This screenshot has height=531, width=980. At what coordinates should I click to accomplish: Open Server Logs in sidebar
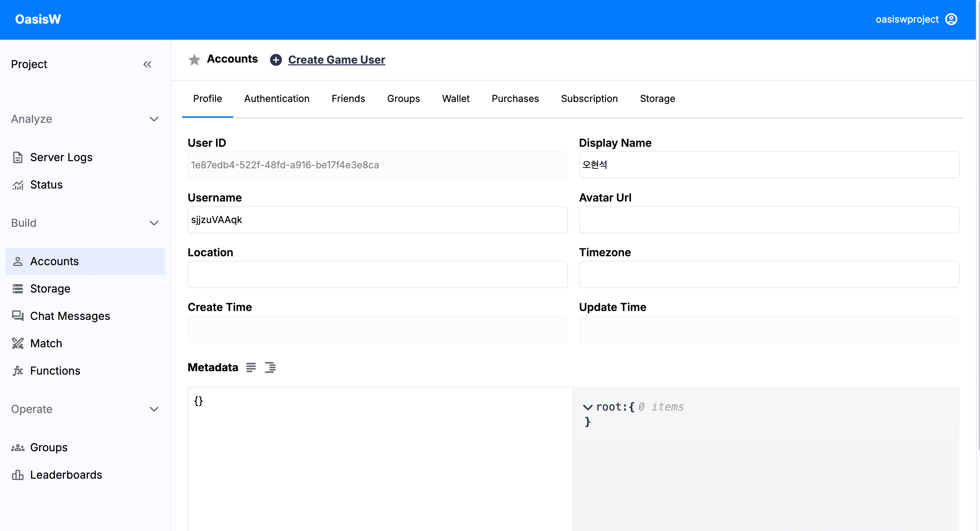(x=85, y=157)
